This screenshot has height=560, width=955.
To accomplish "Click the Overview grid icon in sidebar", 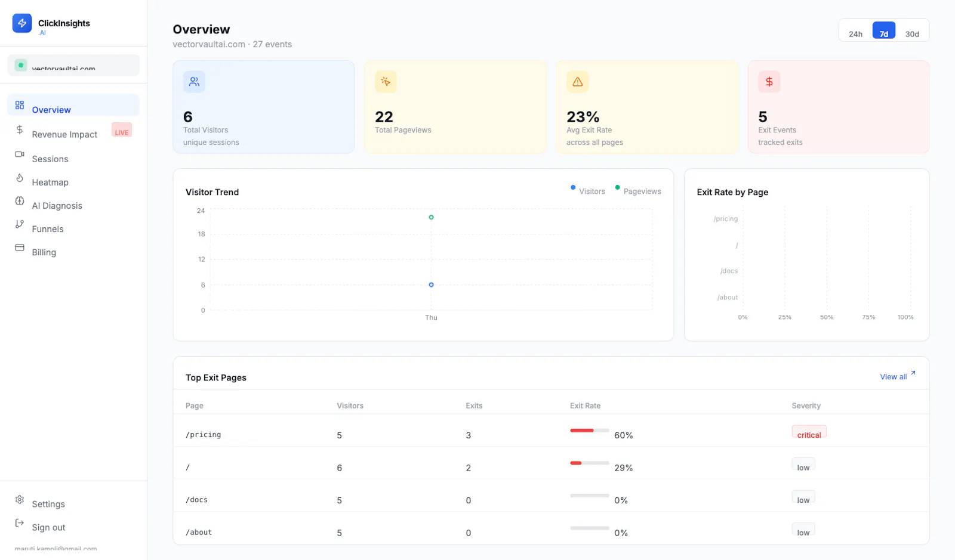I will (20, 105).
